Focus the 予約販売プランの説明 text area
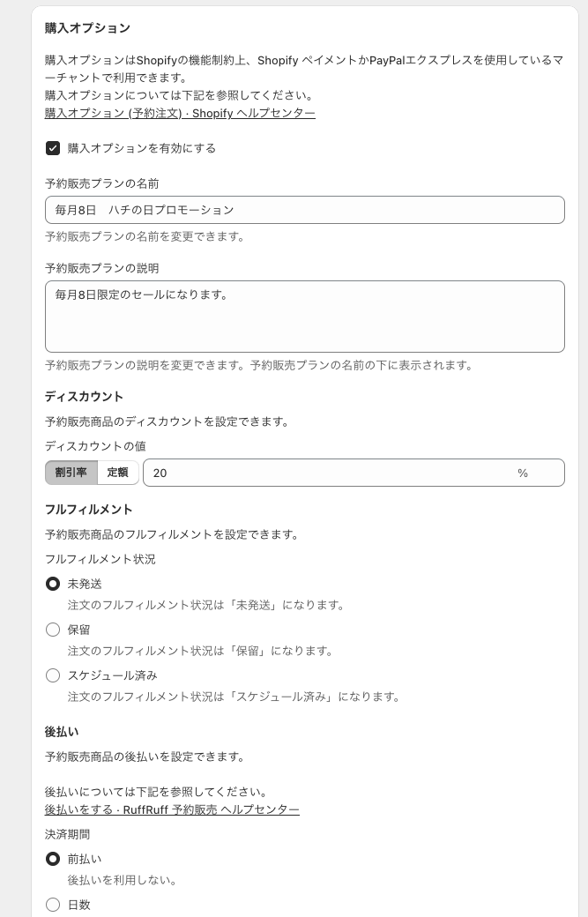This screenshot has width=588, height=917. point(304,317)
